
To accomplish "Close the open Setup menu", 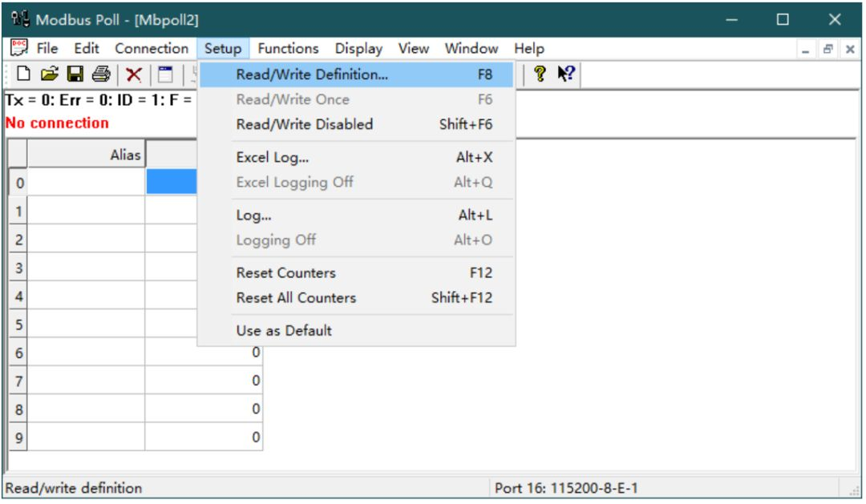I will [223, 49].
